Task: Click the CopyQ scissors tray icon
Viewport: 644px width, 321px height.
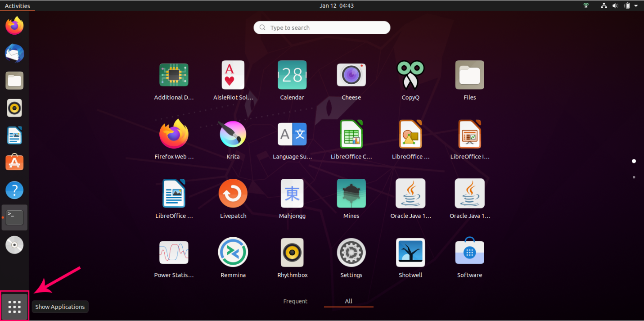Action: pyautogui.click(x=586, y=6)
